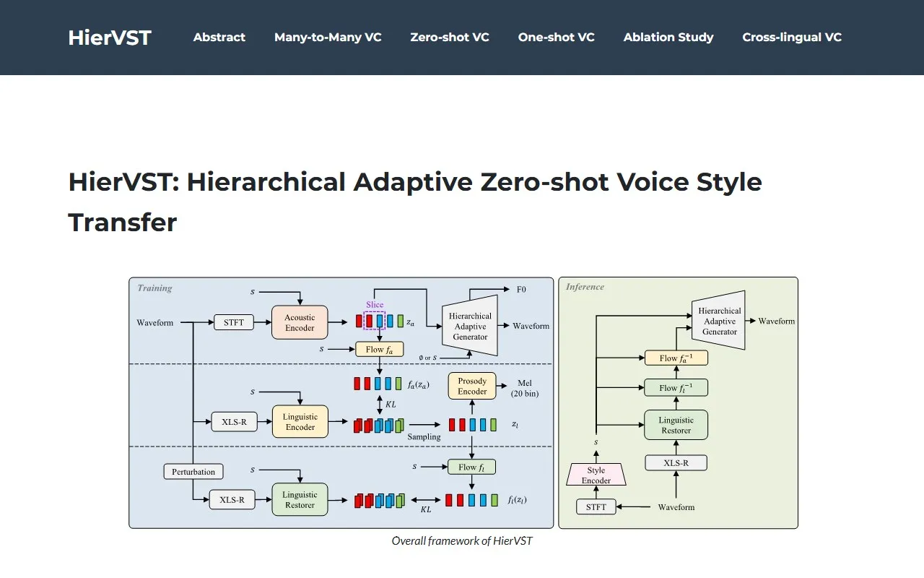
Task: Open the Abstract section
Action: 219,38
